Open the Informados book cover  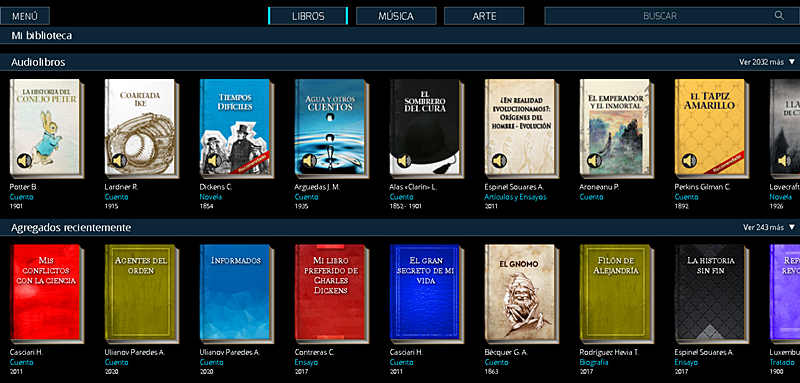[x=236, y=293]
